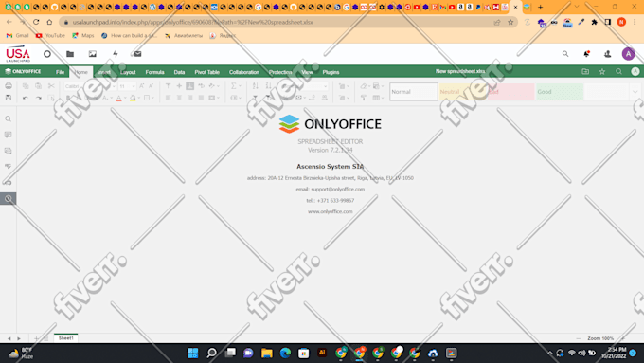Screen dimensions: 644x363
Task: Save the spreadsheet with the save icon
Action: (x=9, y=98)
